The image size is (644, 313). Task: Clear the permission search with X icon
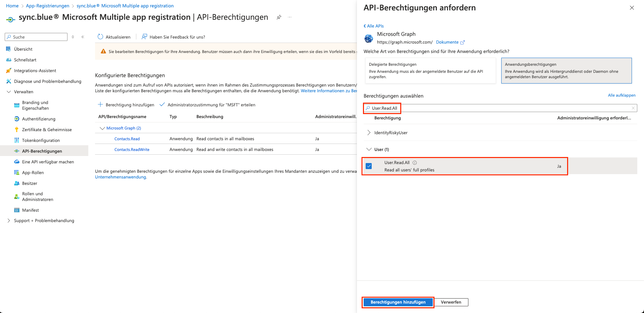point(633,108)
